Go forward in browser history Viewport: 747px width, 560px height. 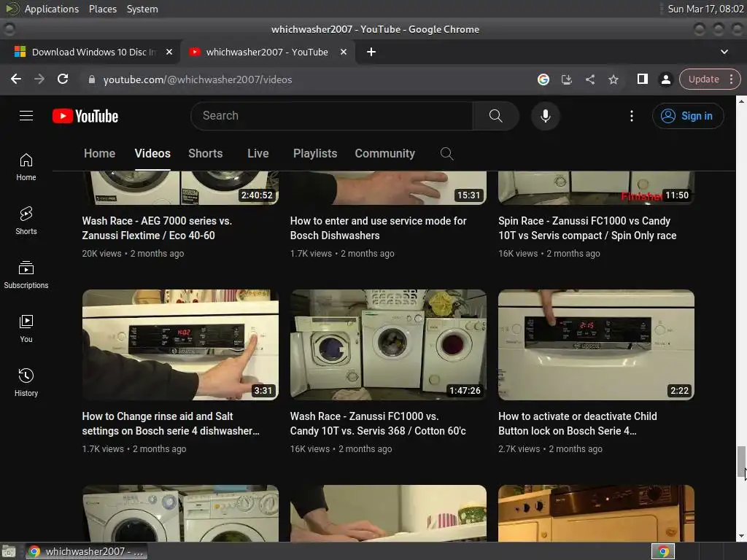pos(39,79)
